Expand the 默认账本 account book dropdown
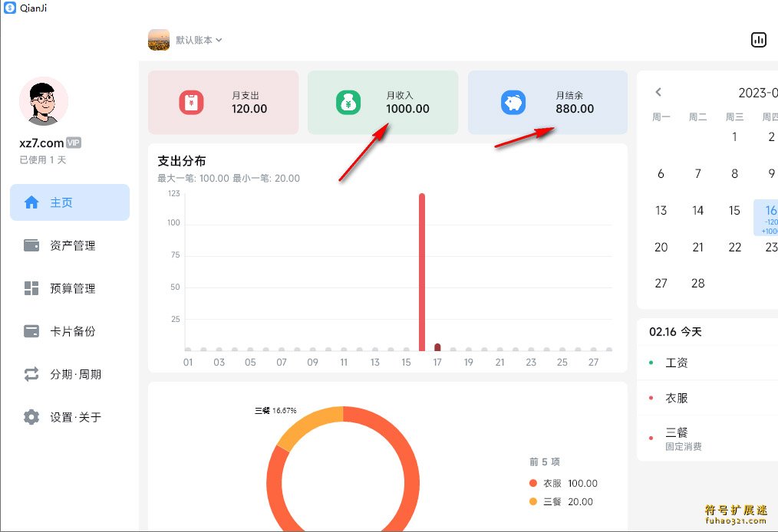The height and width of the screenshot is (532, 778). click(199, 40)
